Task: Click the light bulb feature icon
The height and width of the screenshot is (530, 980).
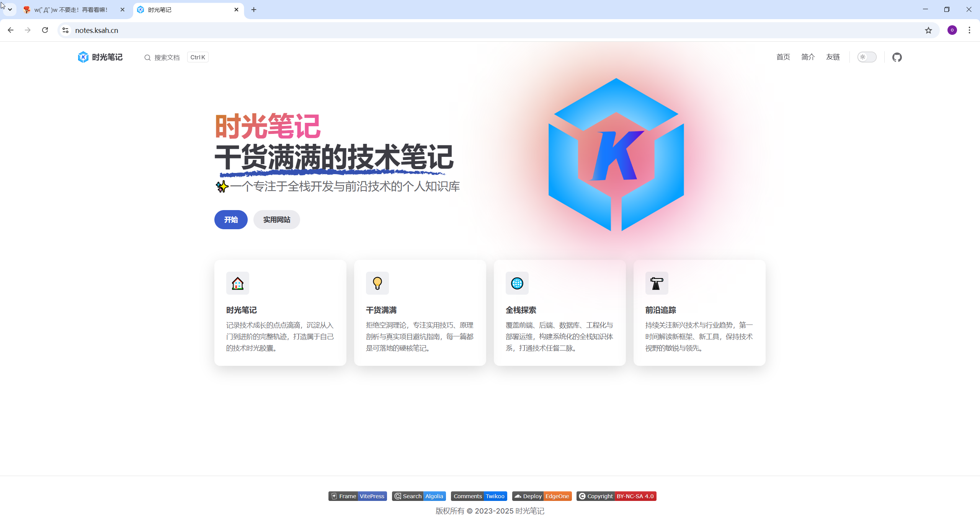Action: [377, 283]
